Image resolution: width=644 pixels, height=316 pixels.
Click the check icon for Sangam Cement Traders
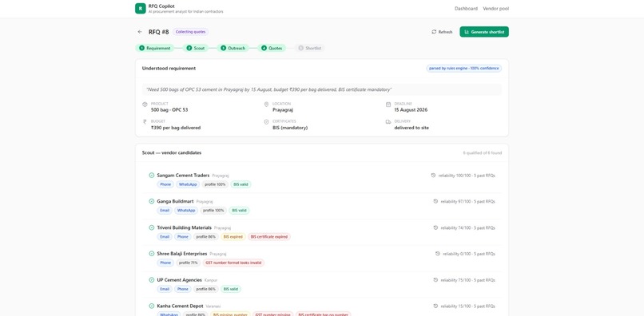click(152, 176)
